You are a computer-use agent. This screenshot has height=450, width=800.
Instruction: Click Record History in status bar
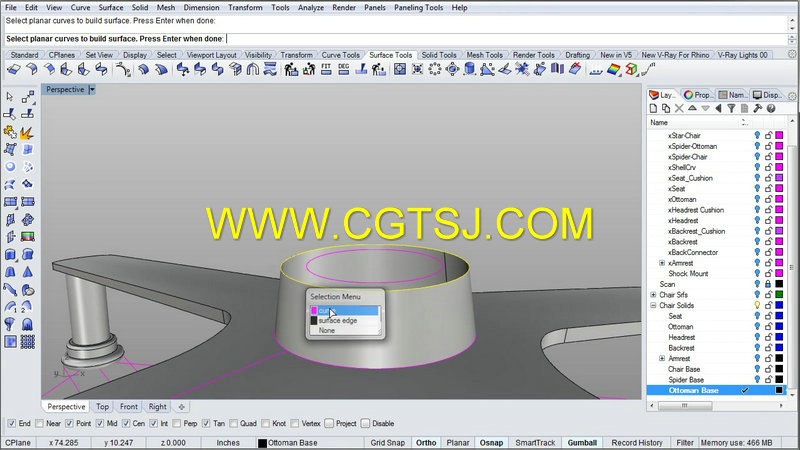point(637,443)
